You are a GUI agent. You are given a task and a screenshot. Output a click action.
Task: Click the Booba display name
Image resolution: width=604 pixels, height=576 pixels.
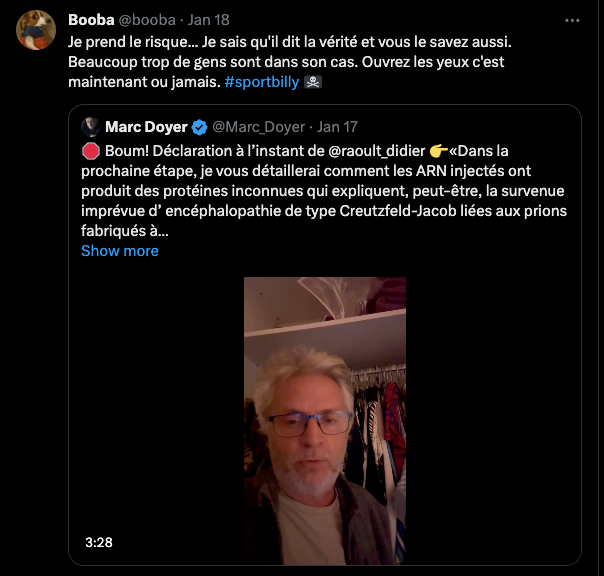coord(91,20)
